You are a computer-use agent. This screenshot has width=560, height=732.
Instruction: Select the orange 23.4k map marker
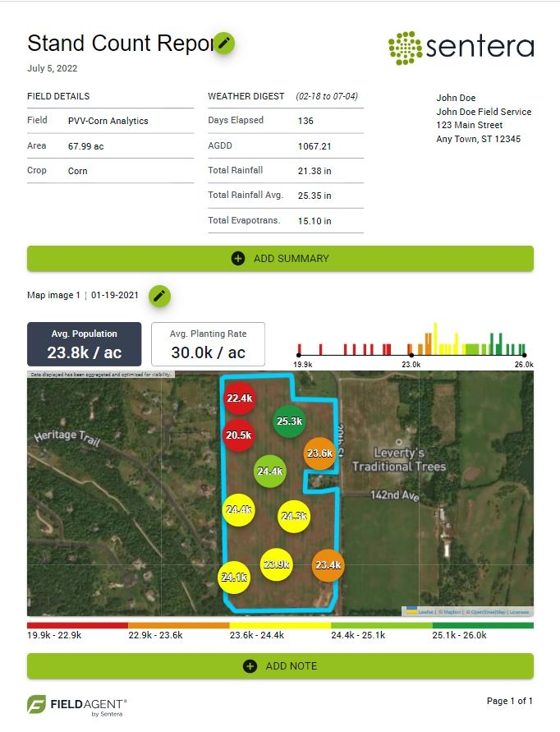point(328,565)
